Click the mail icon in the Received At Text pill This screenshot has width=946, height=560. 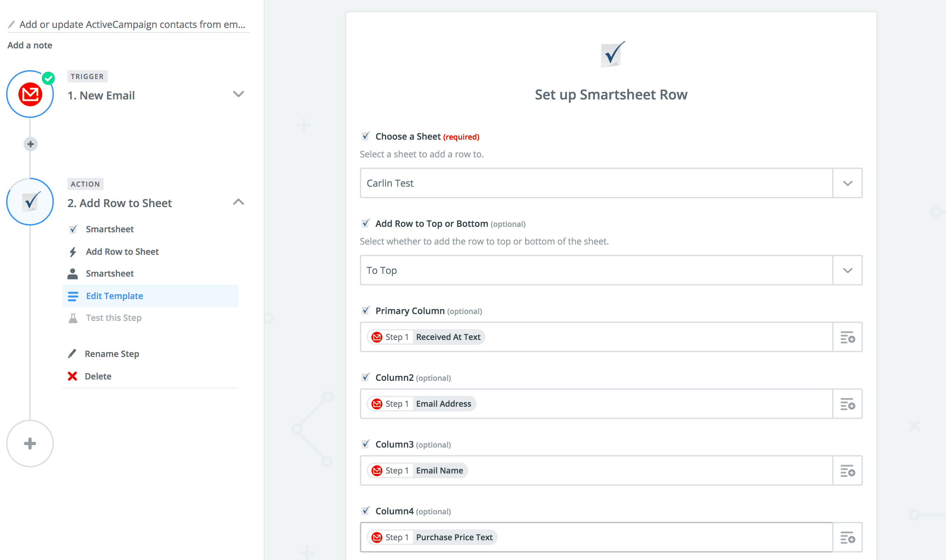pos(377,337)
